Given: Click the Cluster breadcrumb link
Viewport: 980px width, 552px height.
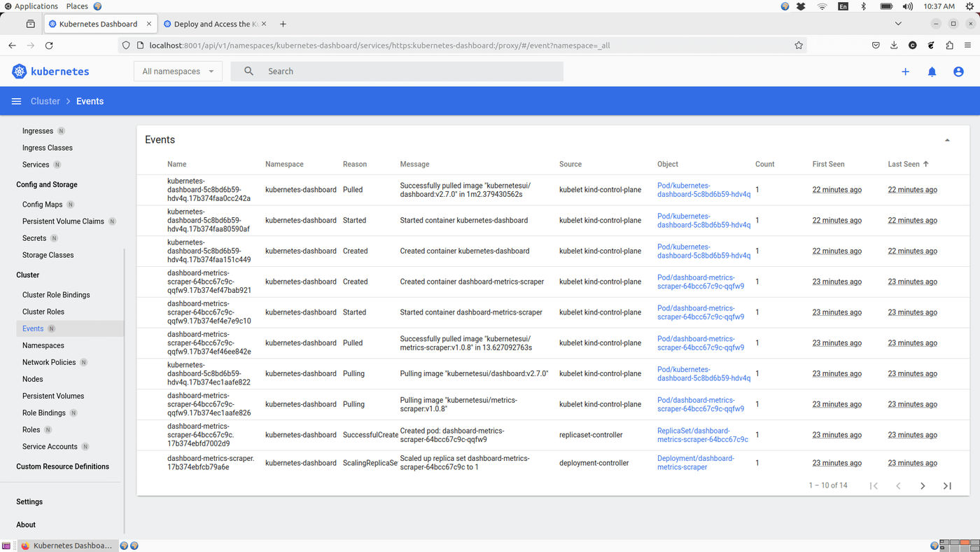Looking at the screenshot, I should (45, 102).
